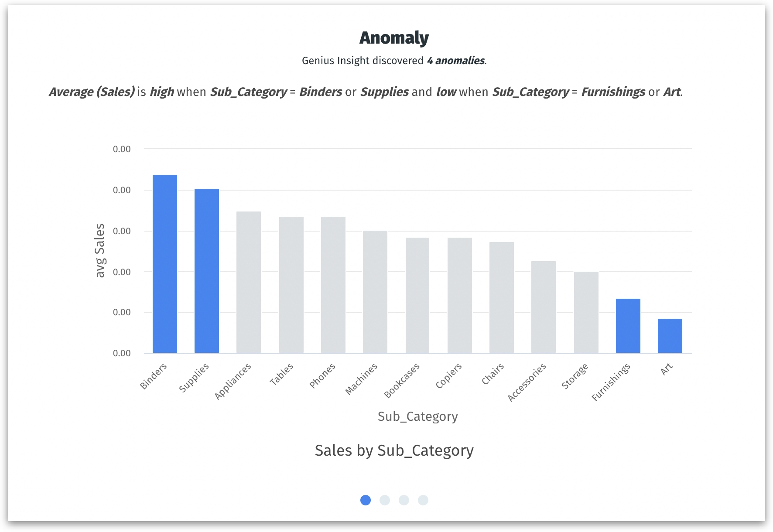773x532 pixels.
Task: Click the blue Art bar
Action: coord(670,336)
